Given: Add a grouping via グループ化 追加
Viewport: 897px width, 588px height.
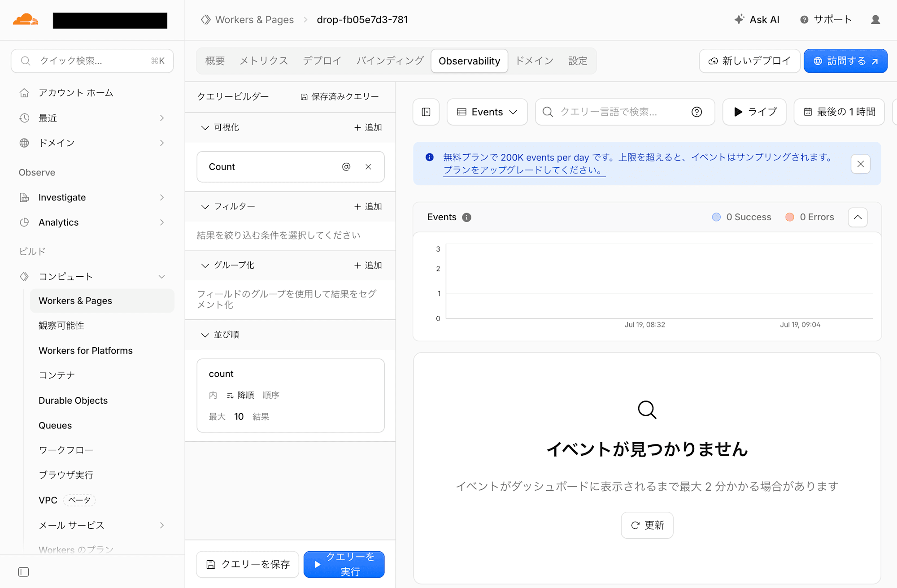Looking at the screenshot, I should coord(368,265).
